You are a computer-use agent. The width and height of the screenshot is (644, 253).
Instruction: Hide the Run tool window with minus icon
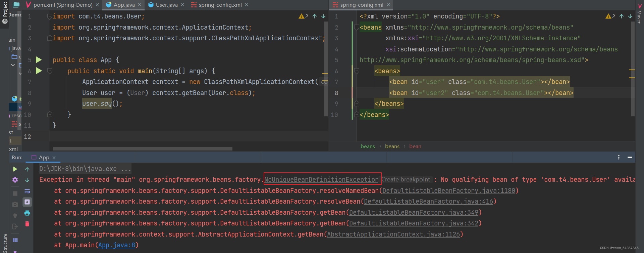[630, 157]
